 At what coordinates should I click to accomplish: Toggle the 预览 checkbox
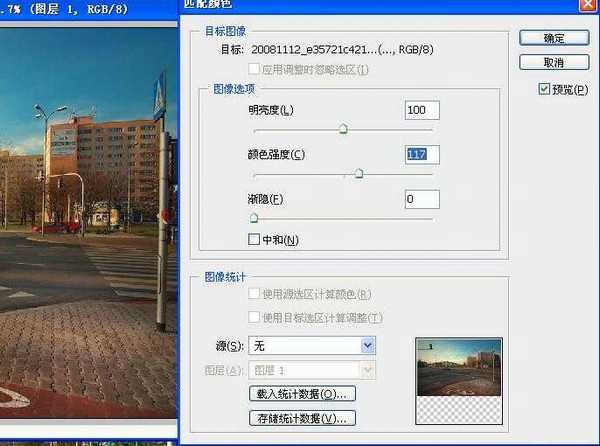click(x=544, y=89)
